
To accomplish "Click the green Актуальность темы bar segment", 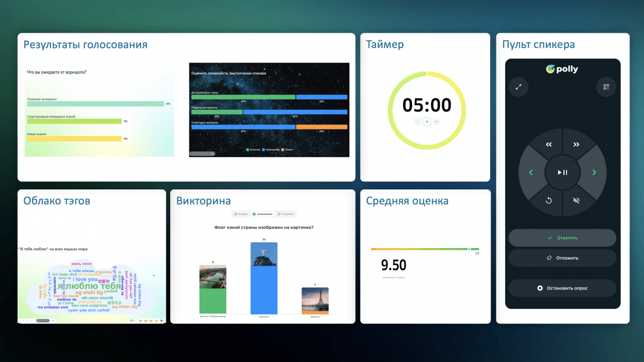I will [x=243, y=97].
